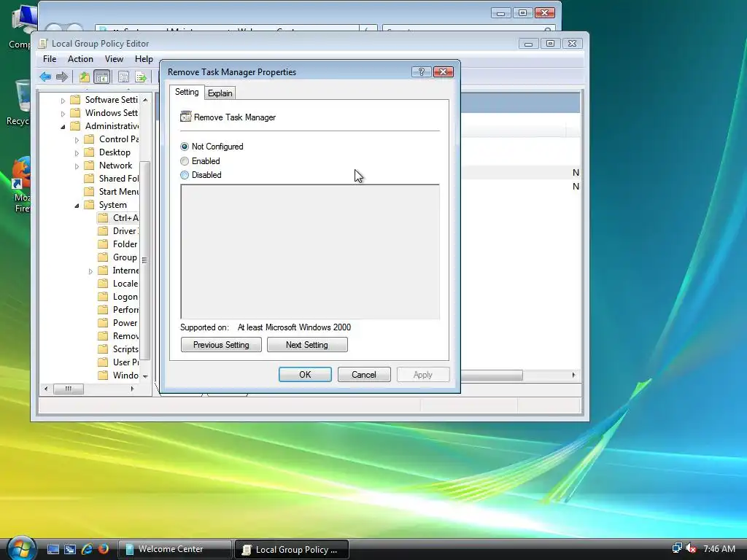Select the Disabled radio button
The image size is (747, 560).
tap(185, 175)
